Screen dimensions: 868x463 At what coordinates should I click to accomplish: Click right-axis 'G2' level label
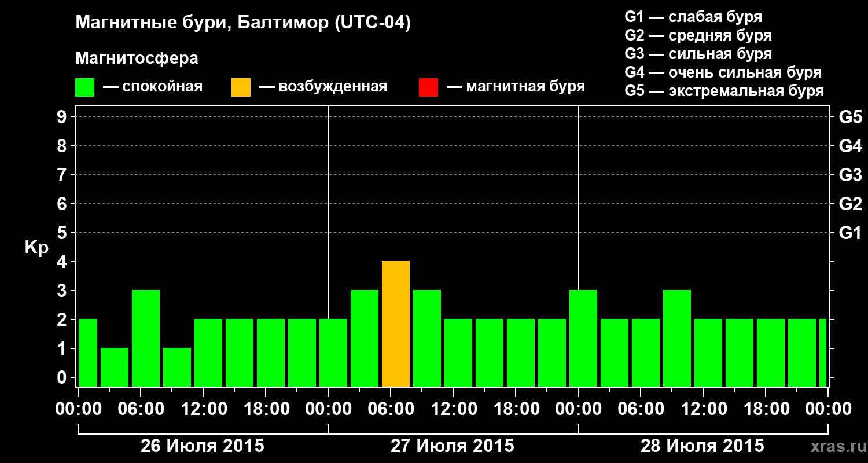click(850, 204)
